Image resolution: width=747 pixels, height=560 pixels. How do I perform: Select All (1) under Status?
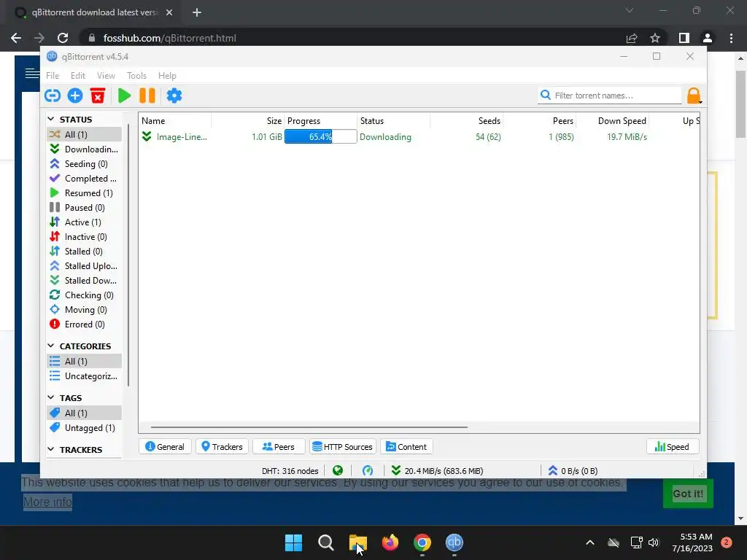coord(85,134)
